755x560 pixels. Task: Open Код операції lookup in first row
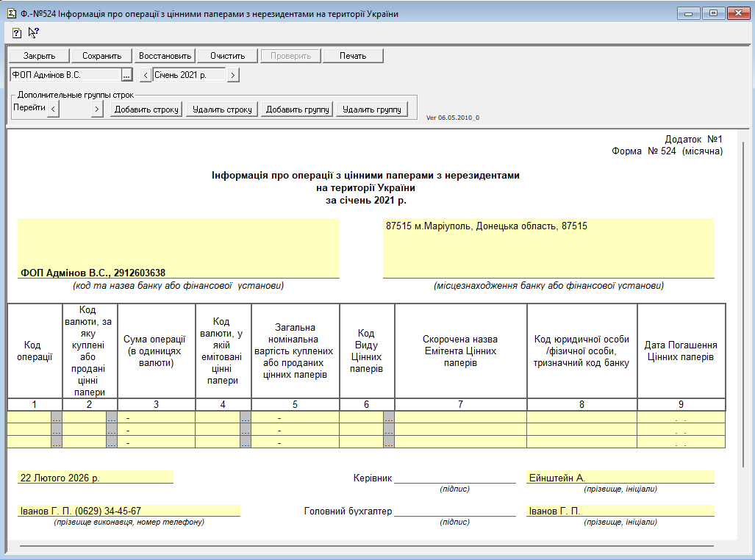[57, 417]
